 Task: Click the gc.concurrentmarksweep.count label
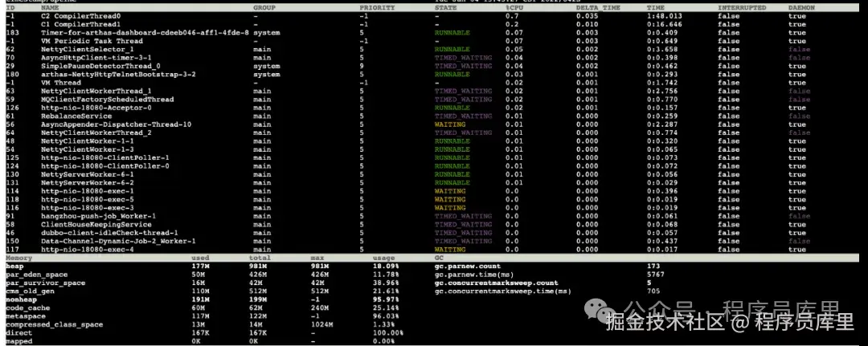(x=497, y=283)
